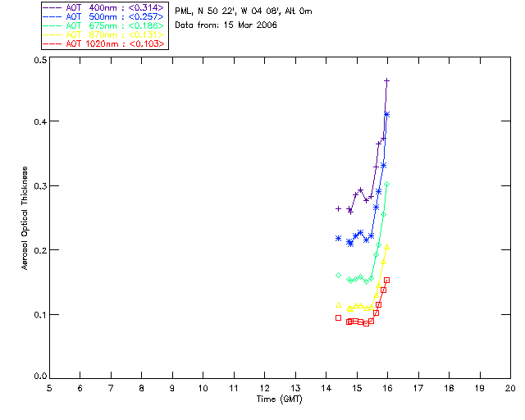Select the red dashed line sample in legend
Viewport: 525px width, 420px height.
pyautogui.click(x=52, y=43)
